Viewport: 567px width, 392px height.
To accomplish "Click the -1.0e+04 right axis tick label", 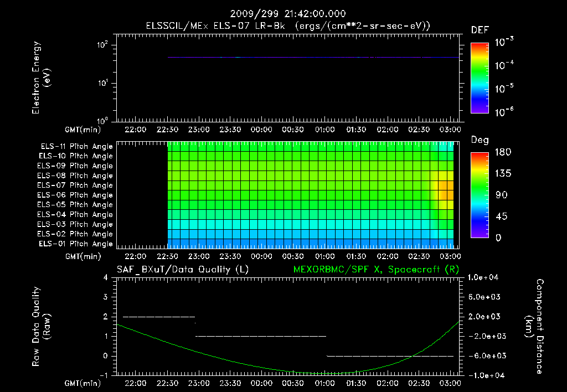I will point(486,376).
